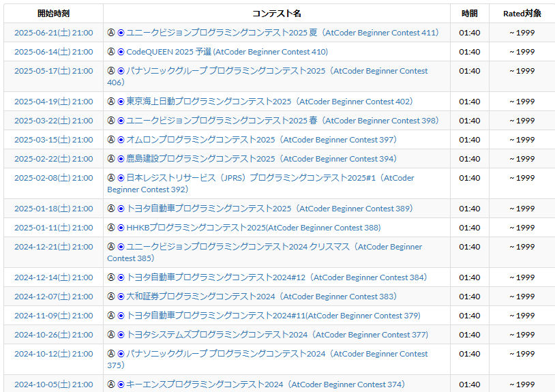Open 日本レジストリサービス（JPRS）コンテスト2025#1 link
This screenshot has width=555, height=392.
[x=260, y=183]
